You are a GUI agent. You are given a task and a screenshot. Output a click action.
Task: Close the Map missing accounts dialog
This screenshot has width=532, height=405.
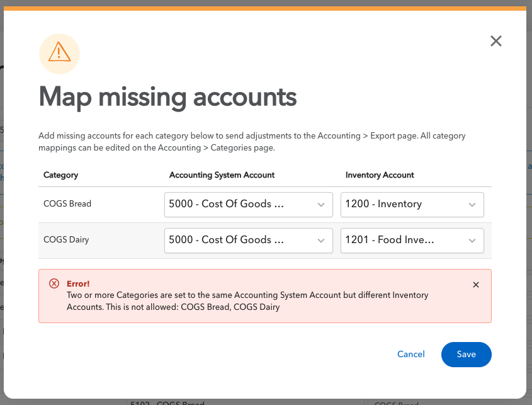(x=495, y=41)
